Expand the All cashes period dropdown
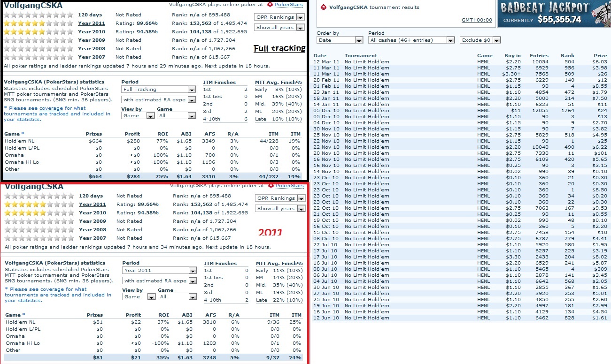This screenshot has height=364, width=611. (411, 40)
